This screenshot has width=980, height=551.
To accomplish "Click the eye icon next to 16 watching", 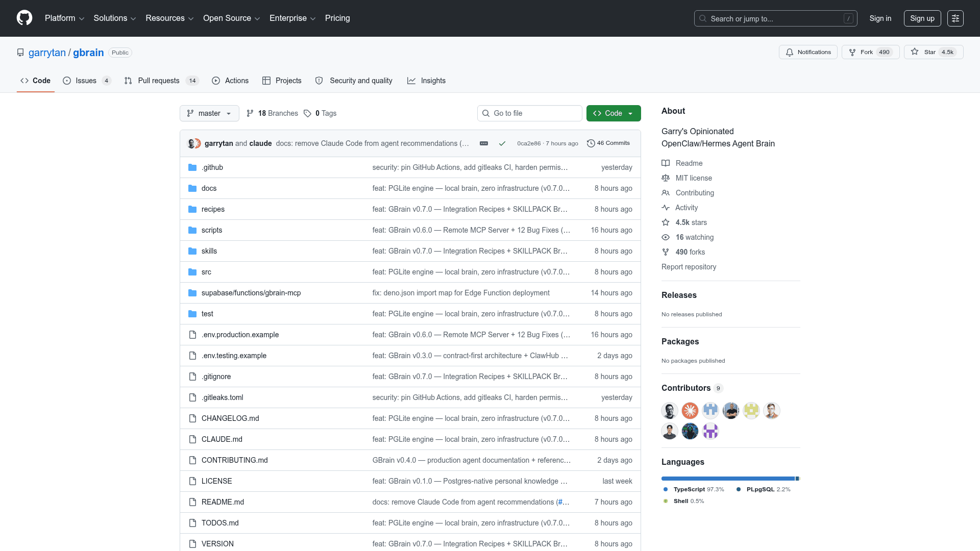I will [x=666, y=237].
